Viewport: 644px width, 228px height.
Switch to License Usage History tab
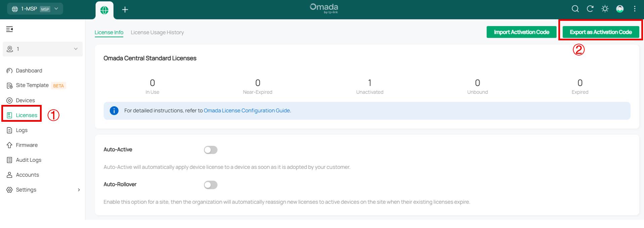click(157, 32)
